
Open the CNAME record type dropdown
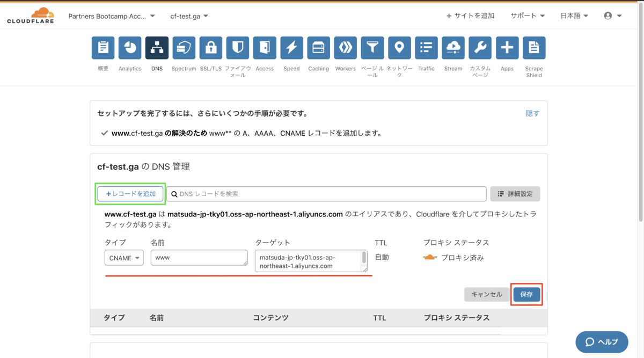[x=124, y=258]
